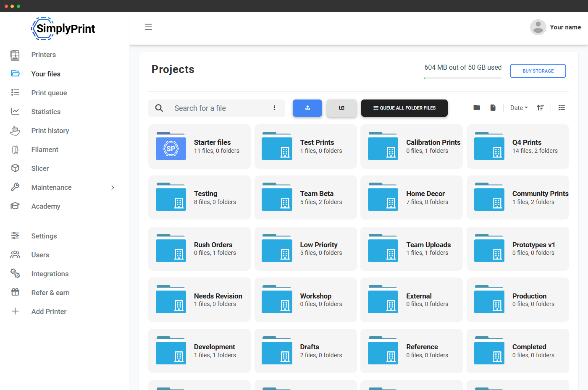This screenshot has height=390, width=588.
Task: Open the Development folder
Action: point(199,351)
